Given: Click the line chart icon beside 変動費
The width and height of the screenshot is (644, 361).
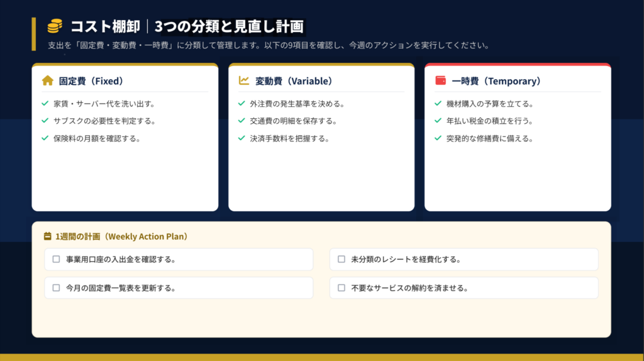Looking at the screenshot, I should [x=243, y=81].
